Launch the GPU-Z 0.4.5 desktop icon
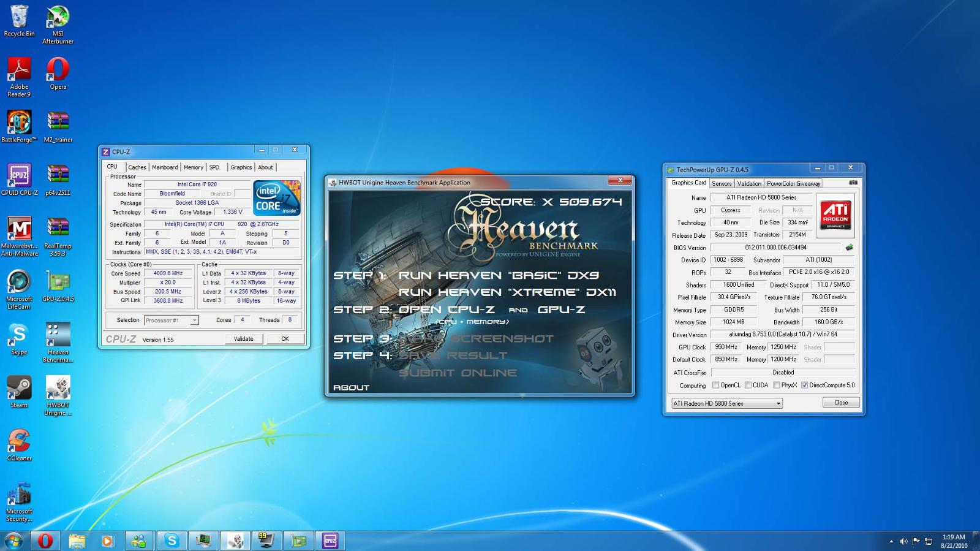Image resolution: width=980 pixels, height=551 pixels. pos(58,286)
